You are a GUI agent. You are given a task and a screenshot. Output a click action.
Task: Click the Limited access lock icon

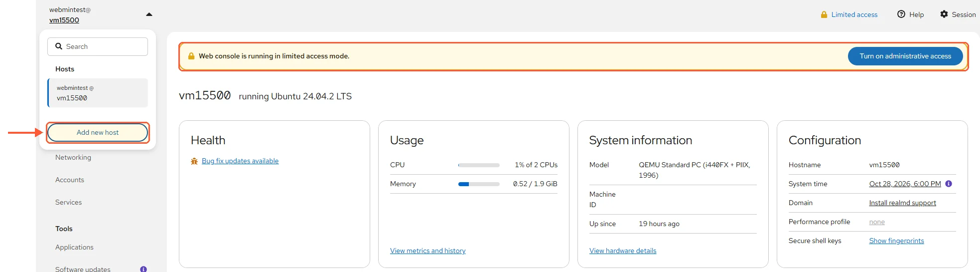point(824,14)
